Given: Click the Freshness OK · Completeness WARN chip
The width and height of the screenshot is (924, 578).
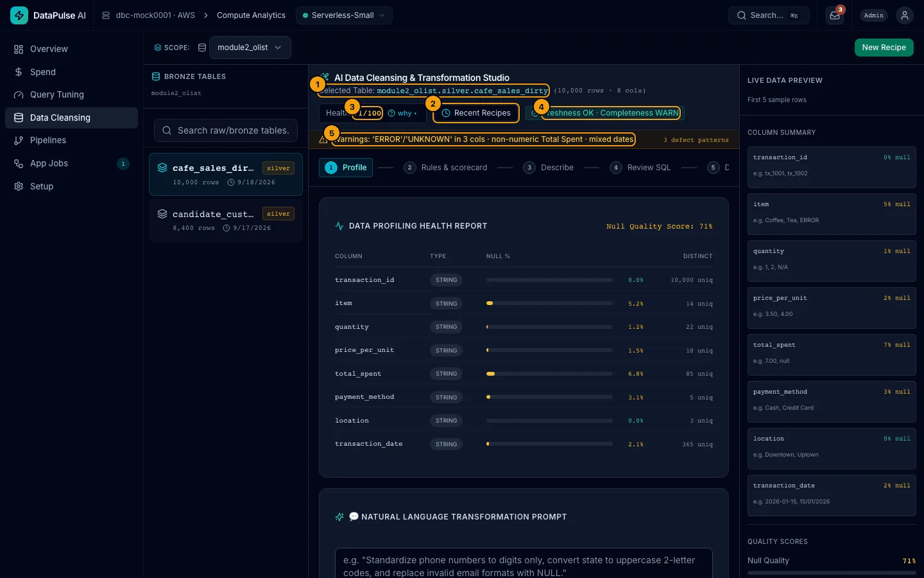Looking at the screenshot, I should (605, 113).
